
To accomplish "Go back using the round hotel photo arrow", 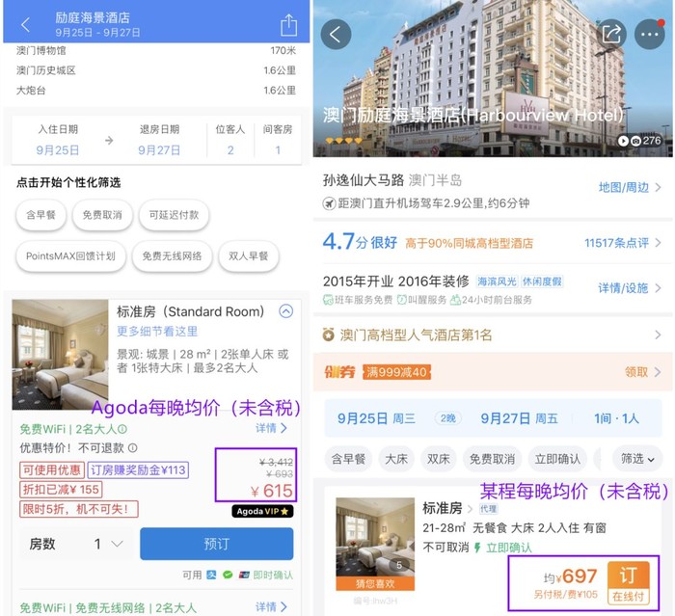I will (x=336, y=35).
